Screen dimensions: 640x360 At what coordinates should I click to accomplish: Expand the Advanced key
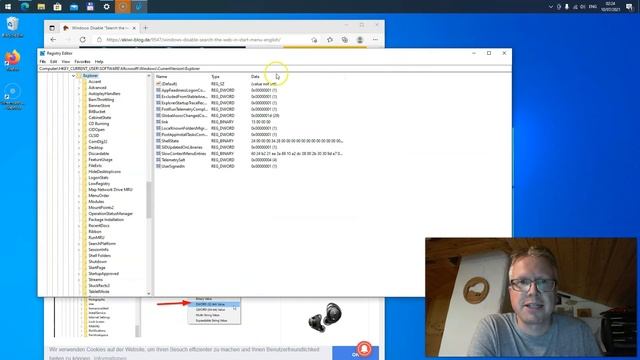click(79, 88)
